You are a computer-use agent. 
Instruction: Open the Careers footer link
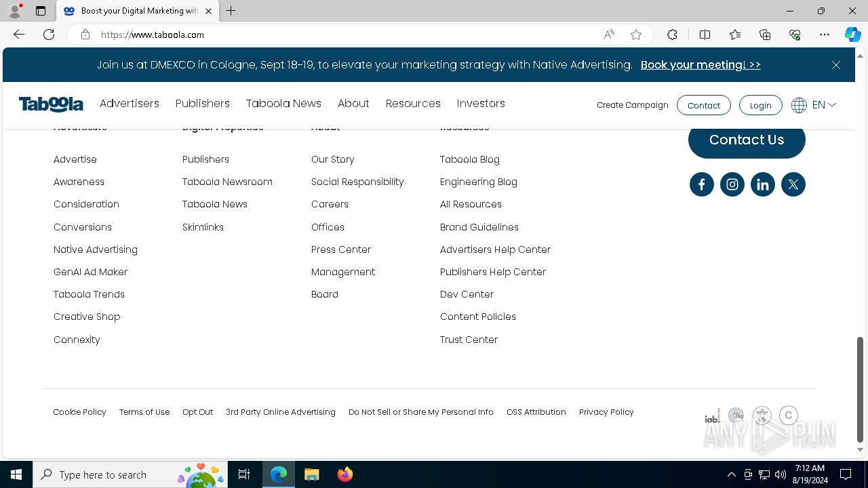point(330,204)
